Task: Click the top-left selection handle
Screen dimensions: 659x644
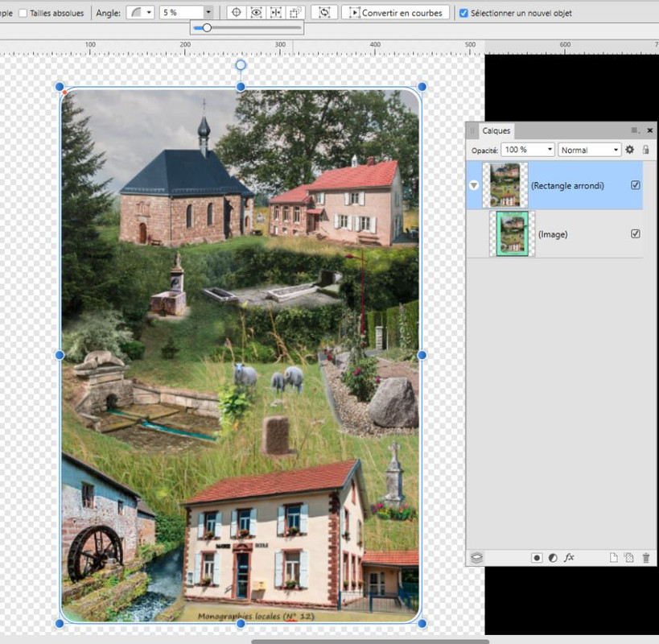Action: coord(60,87)
